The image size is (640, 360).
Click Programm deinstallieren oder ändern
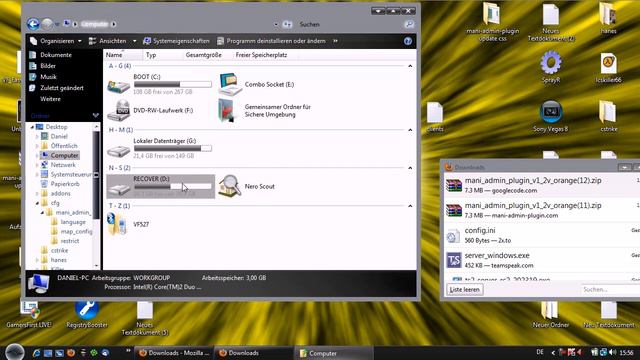click(x=271, y=41)
